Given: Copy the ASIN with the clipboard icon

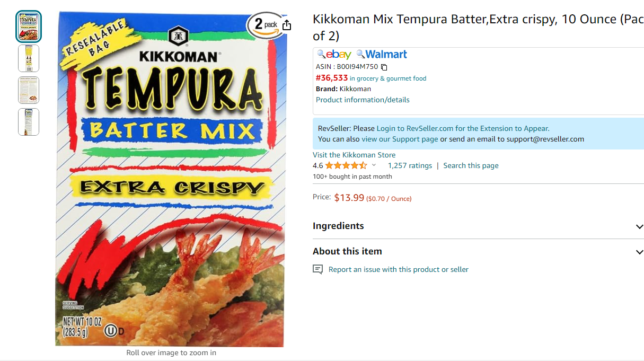Looking at the screenshot, I should [384, 67].
